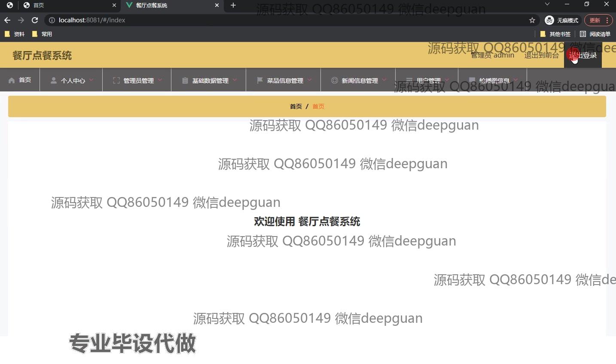Click the person icon for 个人中心
Viewport: 616px width, 364px height.
tap(54, 80)
